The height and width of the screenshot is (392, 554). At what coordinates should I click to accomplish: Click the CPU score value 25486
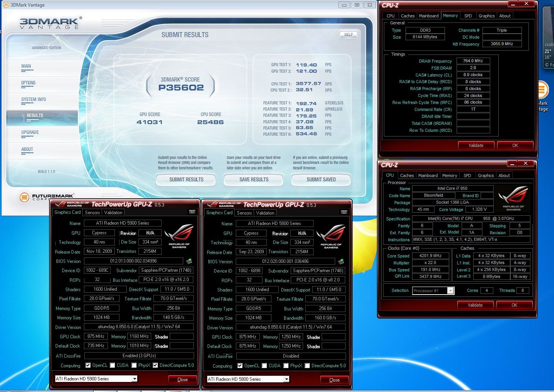(210, 122)
